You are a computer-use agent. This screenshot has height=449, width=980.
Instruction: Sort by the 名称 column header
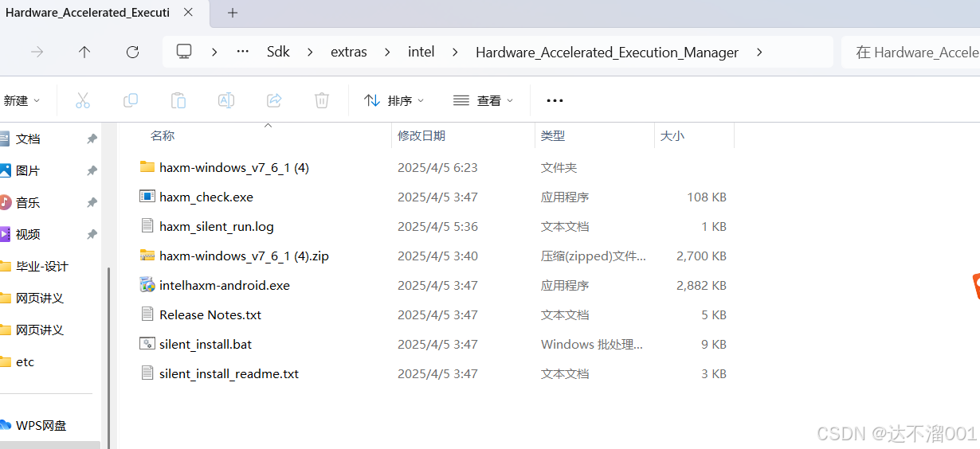[x=163, y=136]
